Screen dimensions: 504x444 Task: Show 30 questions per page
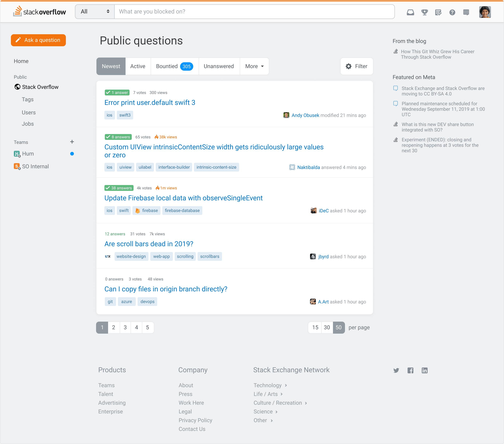pos(327,327)
